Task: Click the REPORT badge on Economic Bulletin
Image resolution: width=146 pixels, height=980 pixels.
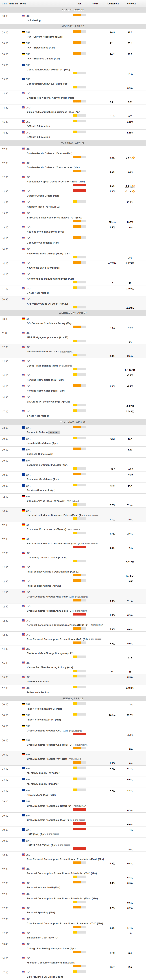Action: pos(54,432)
